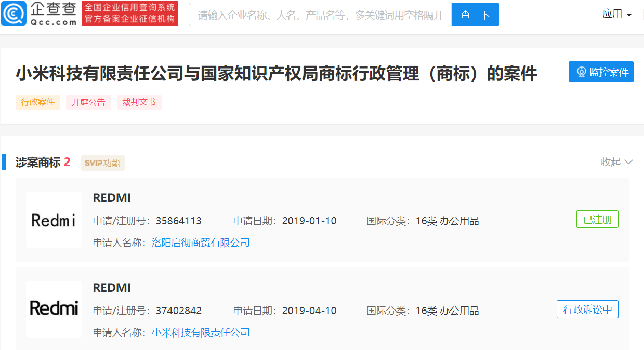Select the 行政案件 tag

point(38,102)
